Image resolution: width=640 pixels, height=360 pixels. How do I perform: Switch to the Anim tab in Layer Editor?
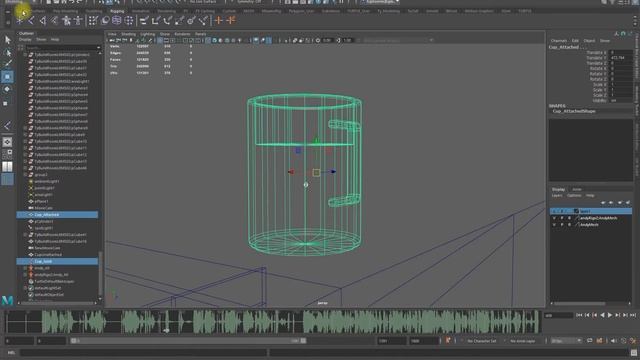577,189
